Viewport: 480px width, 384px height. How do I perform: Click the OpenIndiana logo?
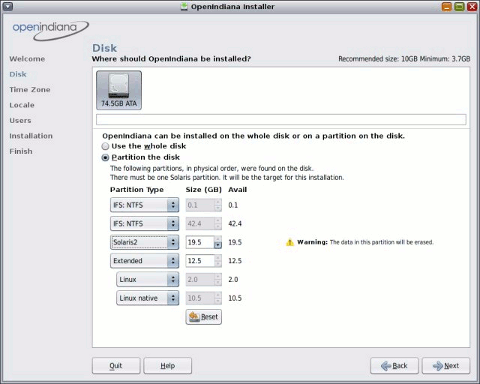coord(50,30)
